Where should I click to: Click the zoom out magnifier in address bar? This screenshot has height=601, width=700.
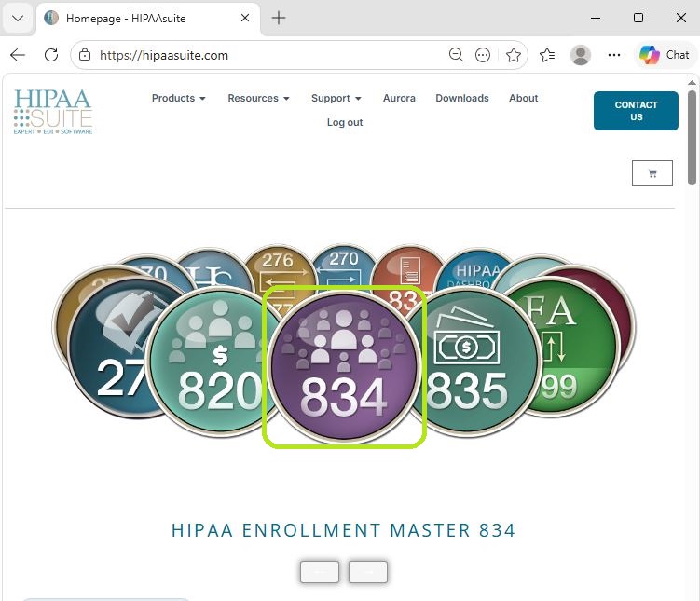(456, 55)
